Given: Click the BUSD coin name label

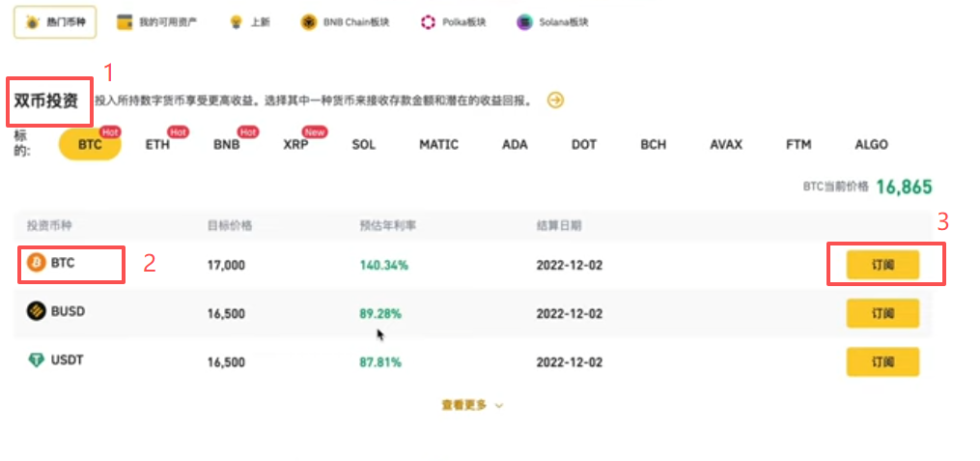Looking at the screenshot, I should click(68, 311).
